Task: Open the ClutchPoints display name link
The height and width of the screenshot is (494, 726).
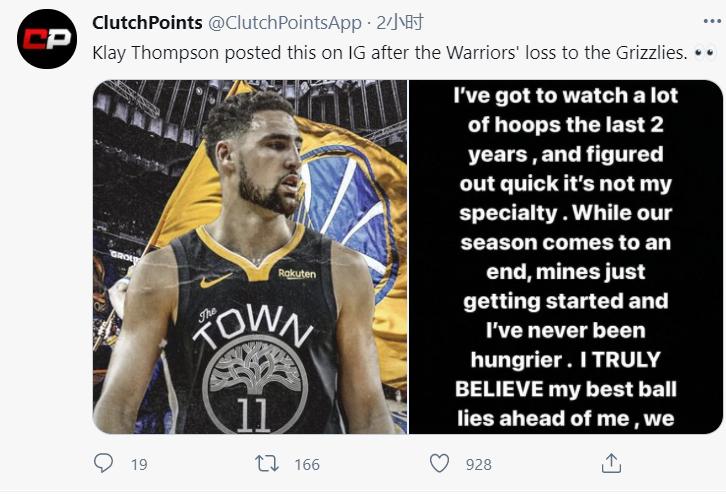Action: click(146, 22)
